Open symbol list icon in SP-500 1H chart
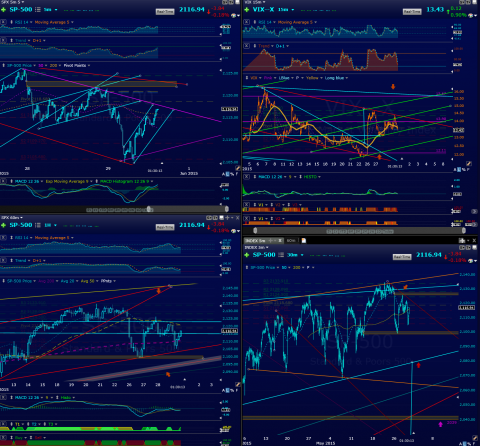The height and width of the screenshot is (446, 480). pos(38,225)
